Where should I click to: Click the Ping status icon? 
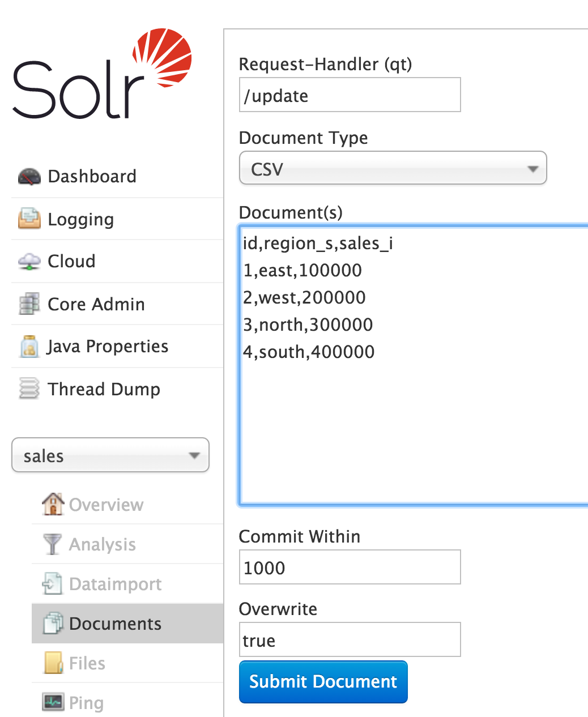pos(52,702)
